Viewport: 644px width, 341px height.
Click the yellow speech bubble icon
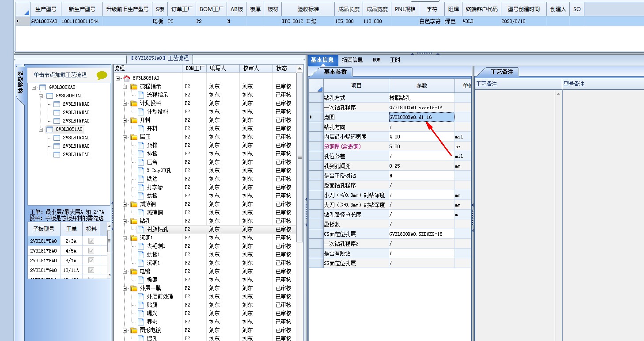point(102,75)
